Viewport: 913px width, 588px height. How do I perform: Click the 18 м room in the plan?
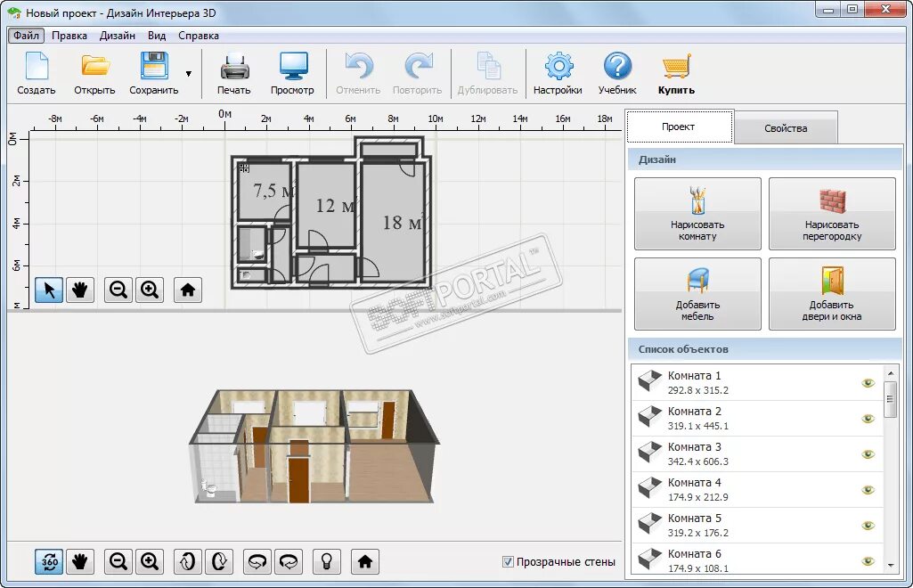coord(392,224)
